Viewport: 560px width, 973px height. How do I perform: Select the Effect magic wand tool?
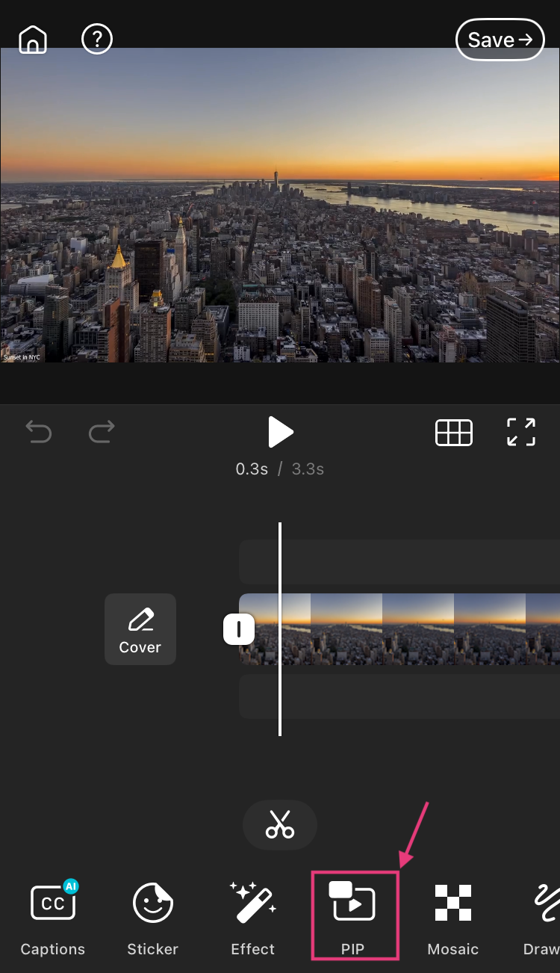point(253,918)
